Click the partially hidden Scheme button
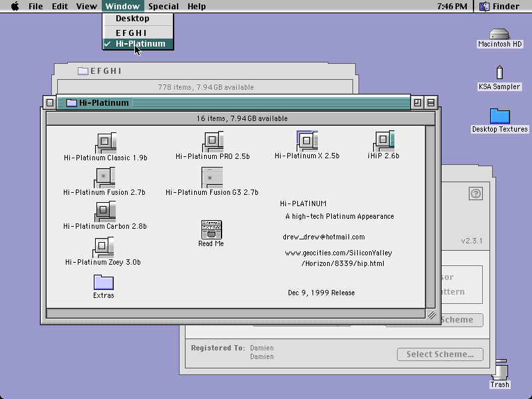This screenshot has height=399, width=532. (x=462, y=320)
